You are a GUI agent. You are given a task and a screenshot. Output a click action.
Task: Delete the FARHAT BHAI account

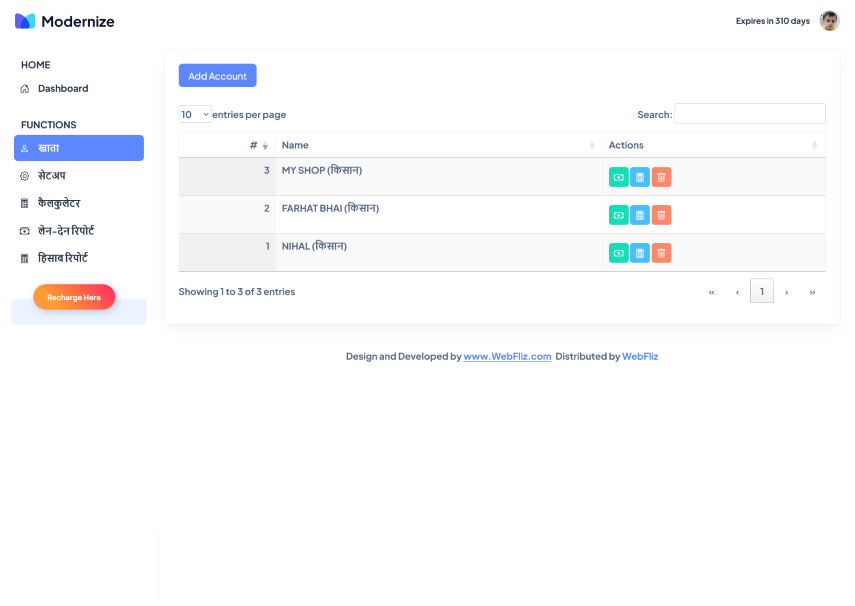pyautogui.click(x=661, y=215)
